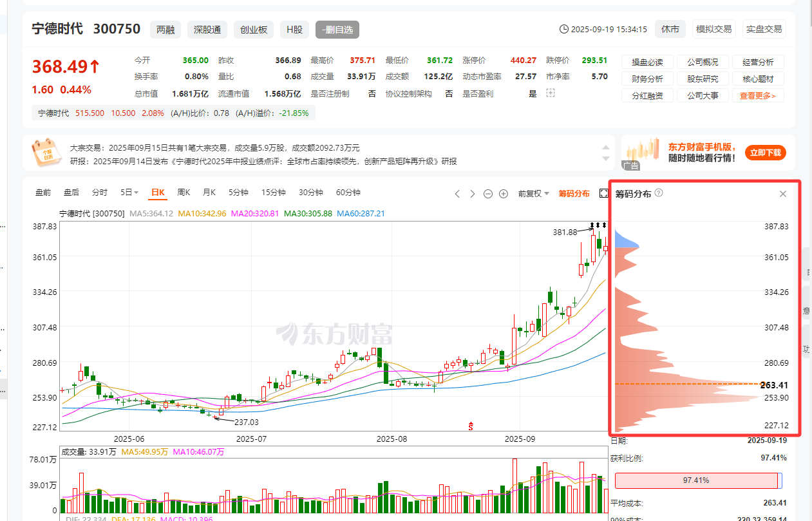Click the 381.88 high price label on the chart

(565, 232)
